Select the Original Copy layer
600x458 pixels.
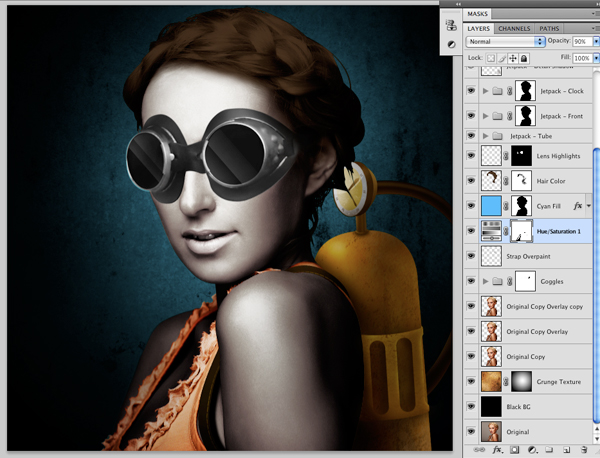tap(528, 356)
